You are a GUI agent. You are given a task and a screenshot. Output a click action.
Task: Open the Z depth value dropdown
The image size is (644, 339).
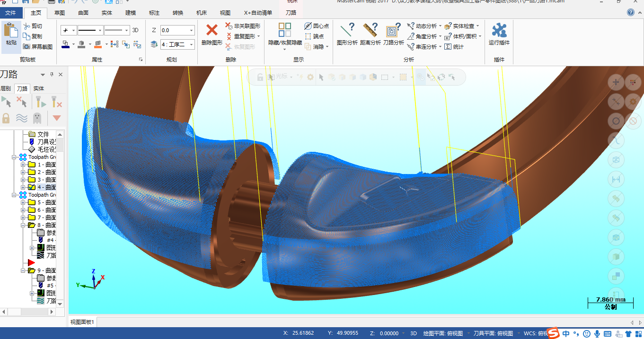[x=191, y=30]
